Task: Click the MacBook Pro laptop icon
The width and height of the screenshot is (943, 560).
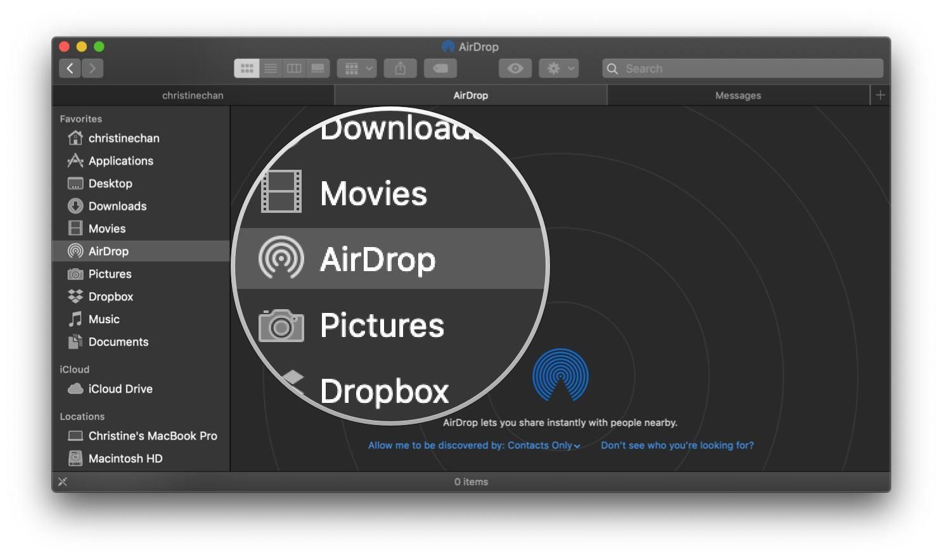Action: point(75,436)
